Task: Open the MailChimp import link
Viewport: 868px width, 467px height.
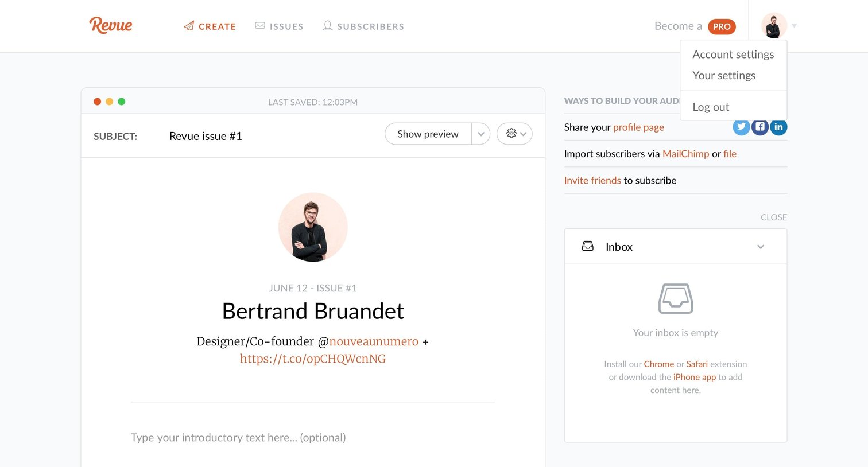Action: click(685, 154)
